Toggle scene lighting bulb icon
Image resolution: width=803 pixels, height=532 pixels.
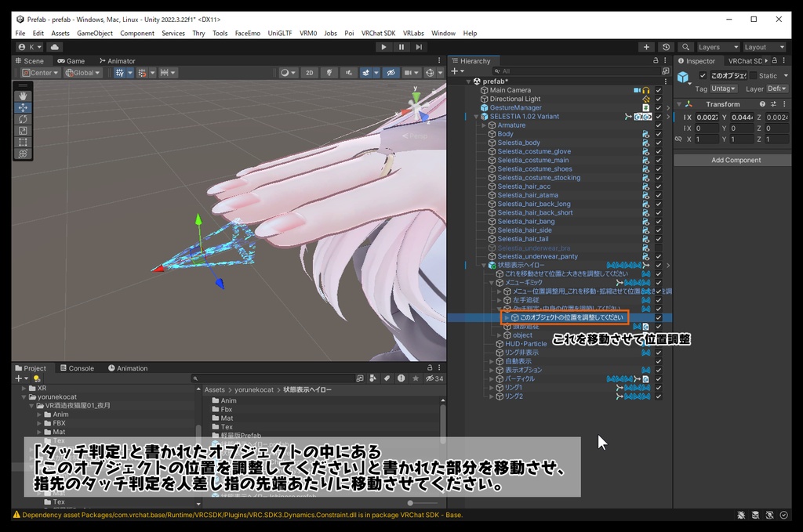pos(329,73)
